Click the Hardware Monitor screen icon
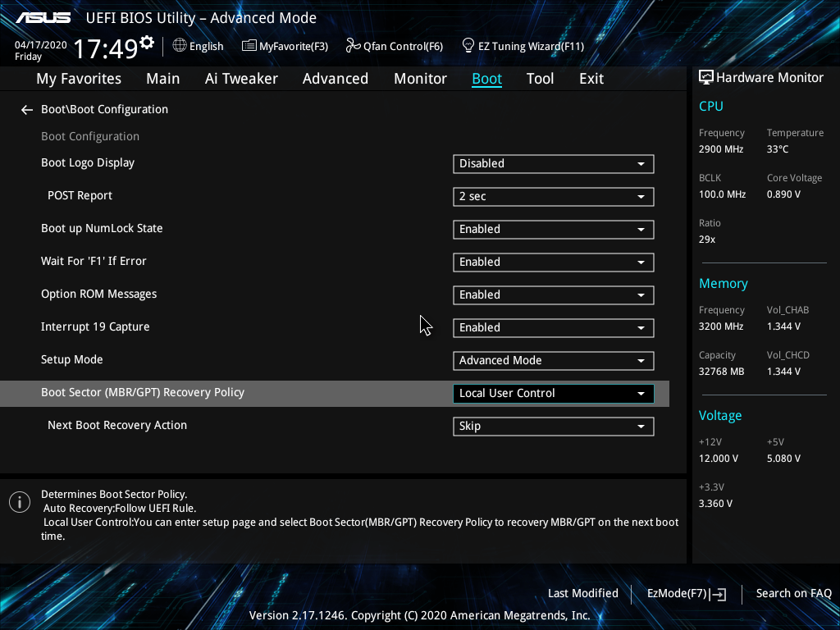The height and width of the screenshot is (630, 840). tap(706, 78)
